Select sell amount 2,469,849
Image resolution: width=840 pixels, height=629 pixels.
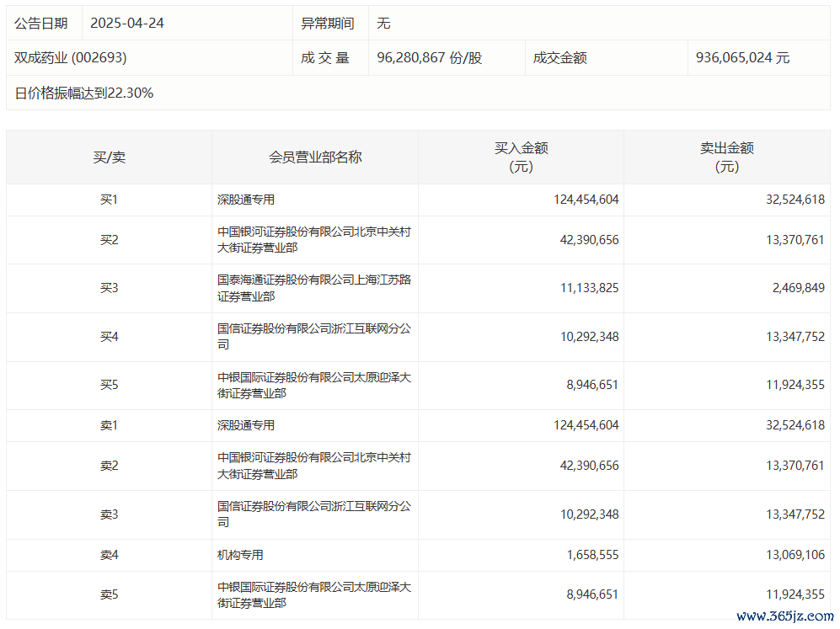[x=798, y=288]
